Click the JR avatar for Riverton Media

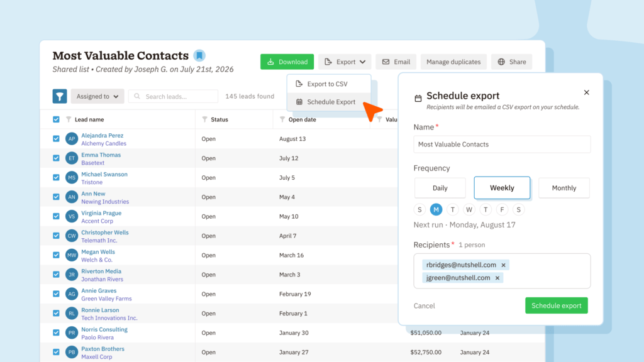pos(72,275)
